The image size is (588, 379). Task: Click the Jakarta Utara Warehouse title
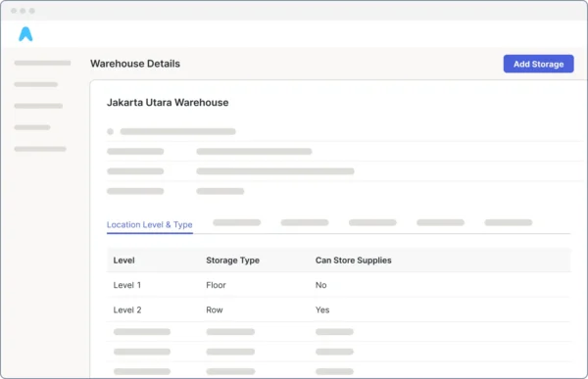pyautogui.click(x=168, y=103)
